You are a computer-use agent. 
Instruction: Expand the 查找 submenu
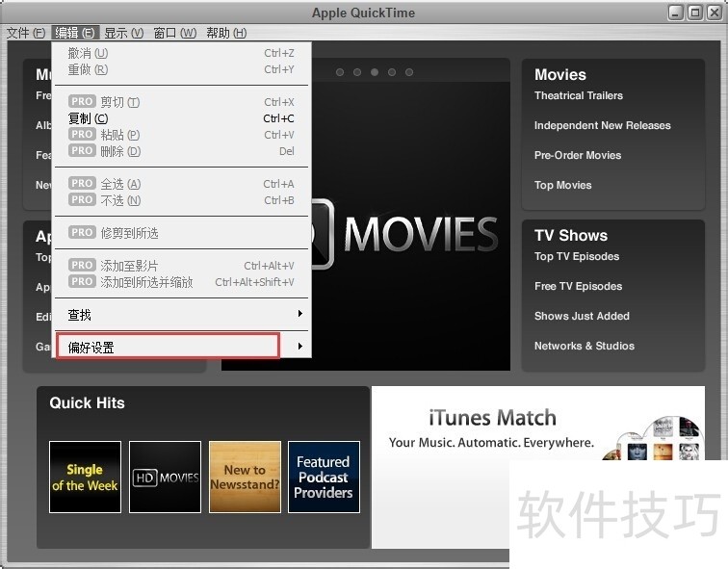coord(182,315)
